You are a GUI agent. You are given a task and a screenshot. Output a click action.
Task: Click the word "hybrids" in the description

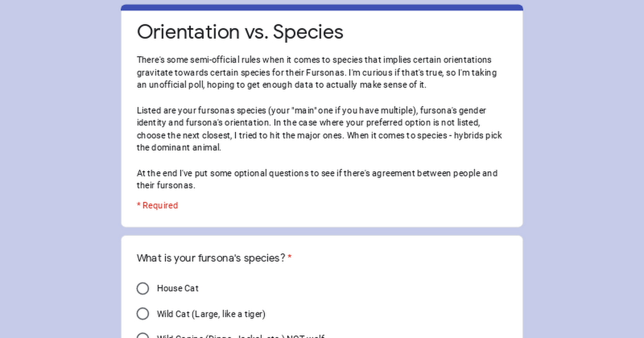point(467,135)
